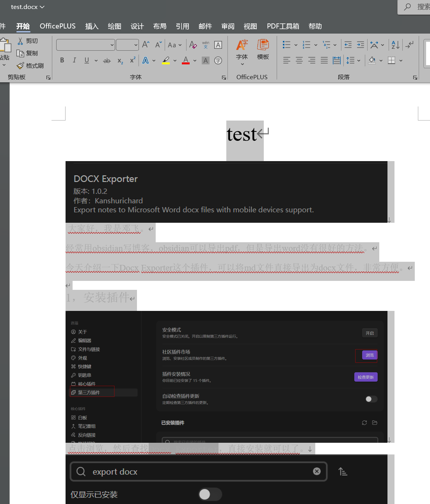Click the line and paragraph spacing icon
This screenshot has width=430, height=504.
(x=350, y=60)
